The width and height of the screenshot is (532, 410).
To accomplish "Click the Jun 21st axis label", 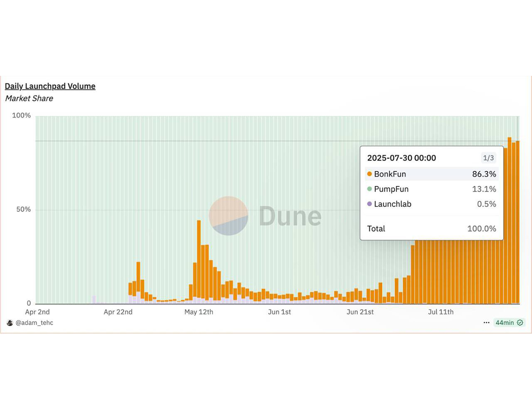I will tap(360, 312).
